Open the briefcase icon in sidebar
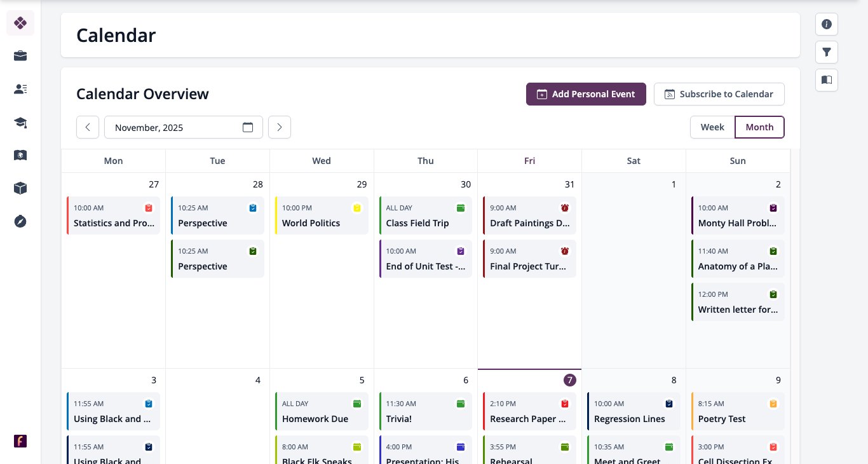The image size is (868, 464). click(x=20, y=56)
